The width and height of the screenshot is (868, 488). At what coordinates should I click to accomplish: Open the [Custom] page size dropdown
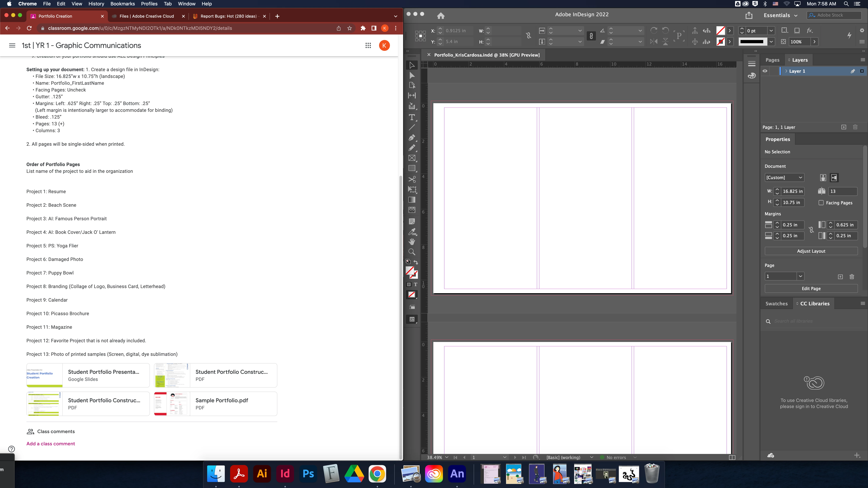click(x=784, y=177)
